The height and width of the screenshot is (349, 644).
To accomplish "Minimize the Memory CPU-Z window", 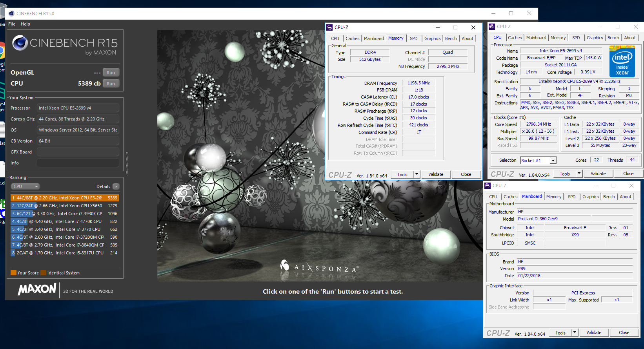I will coord(437,27).
